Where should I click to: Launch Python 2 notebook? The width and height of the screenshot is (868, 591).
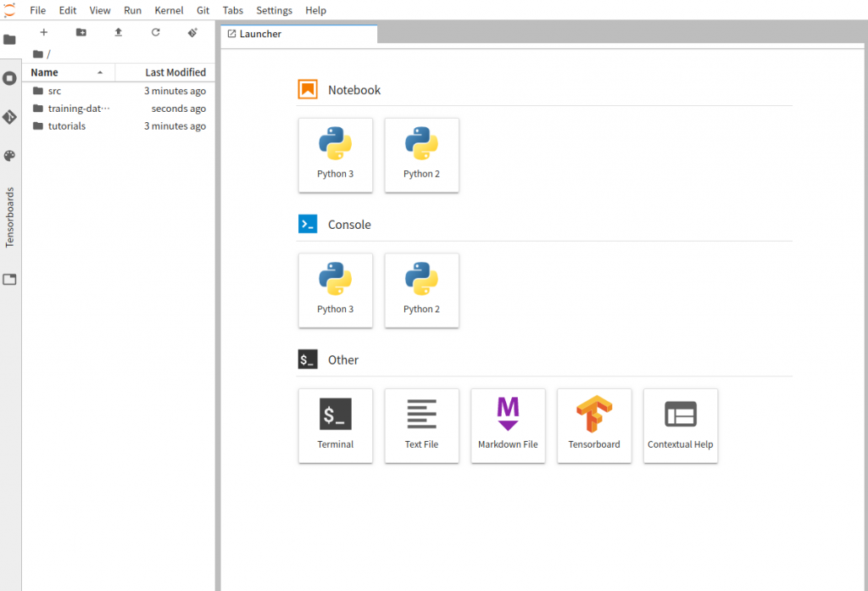click(422, 155)
